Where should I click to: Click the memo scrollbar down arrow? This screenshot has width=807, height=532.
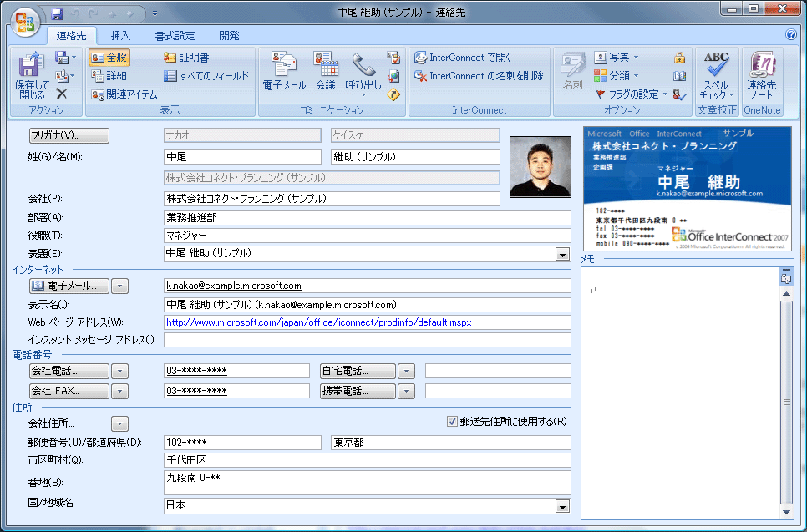pos(786,512)
